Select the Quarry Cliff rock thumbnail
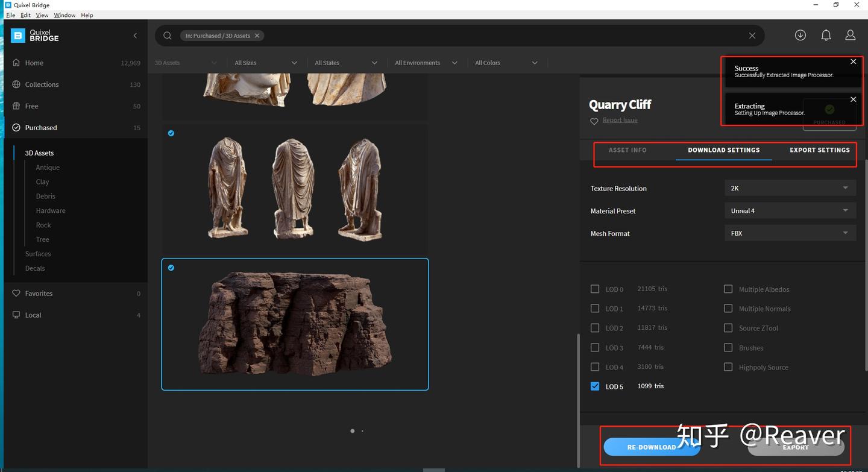The image size is (868, 472). coord(295,324)
